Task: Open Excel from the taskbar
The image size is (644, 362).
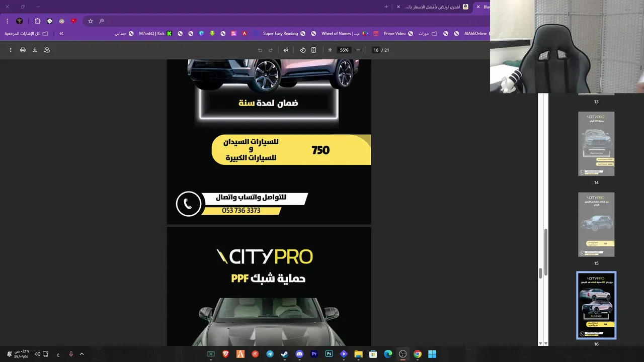Action: [x=211, y=354]
